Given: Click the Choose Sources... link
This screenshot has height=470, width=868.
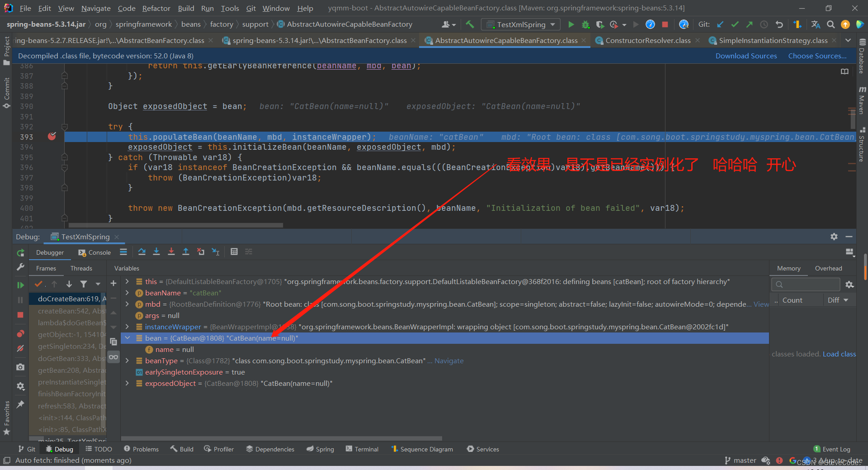Looking at the screenshot, I should tap(817, 56).
